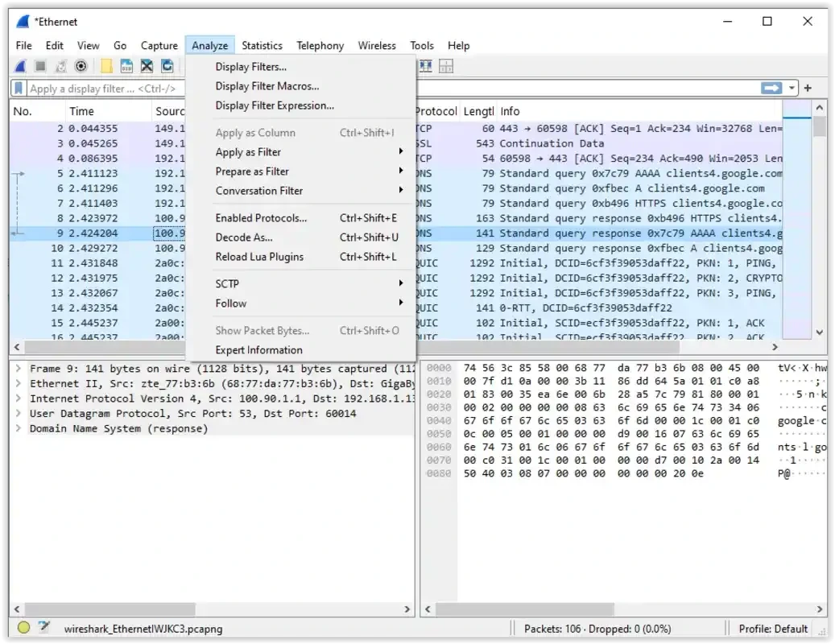Close the open Analyze menu
The width and height of the screenshot is (835, 644).
pos(210,46)
